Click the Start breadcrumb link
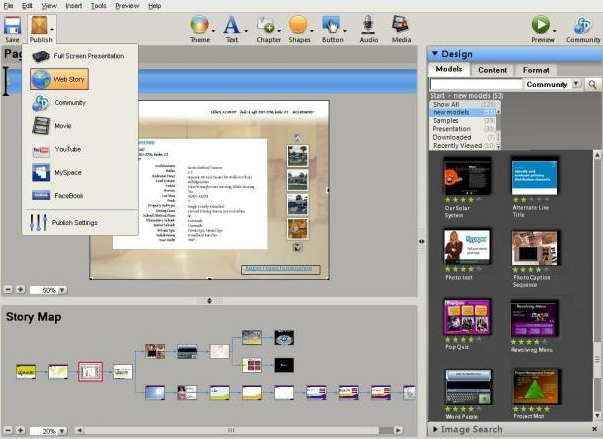This screenshot has width=603, height=439. coord(437,96)
